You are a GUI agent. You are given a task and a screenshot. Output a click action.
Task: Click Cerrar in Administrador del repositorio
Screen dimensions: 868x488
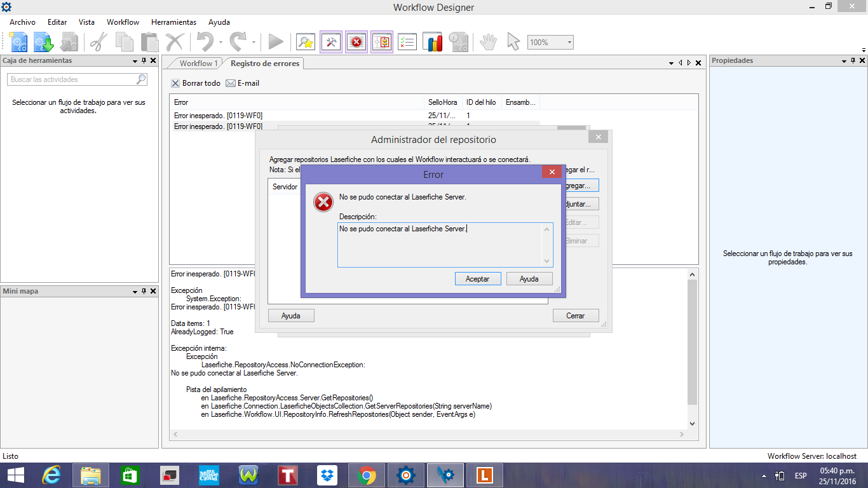point(576,316)
